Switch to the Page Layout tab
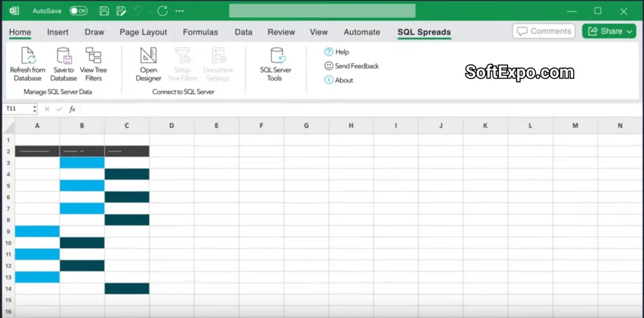The image size is (644, 318). point(143,32)
